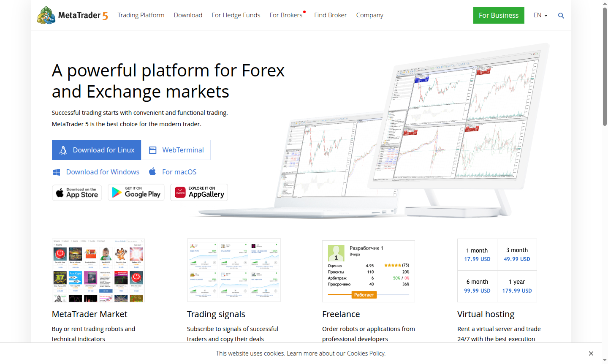Click the WebTerminal monitor icon
608x364 pixels.
point(152,149)
